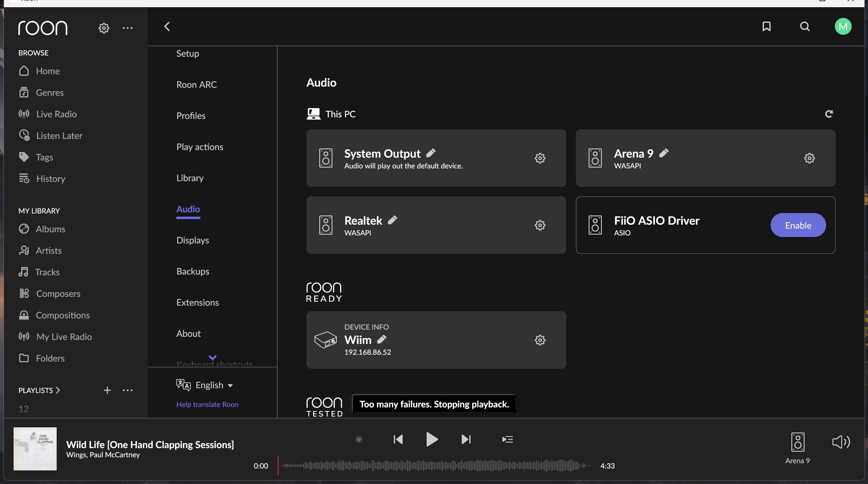Open Backups settings tab
This screenshot has height=484, width=868.
(x=193, y=271)
